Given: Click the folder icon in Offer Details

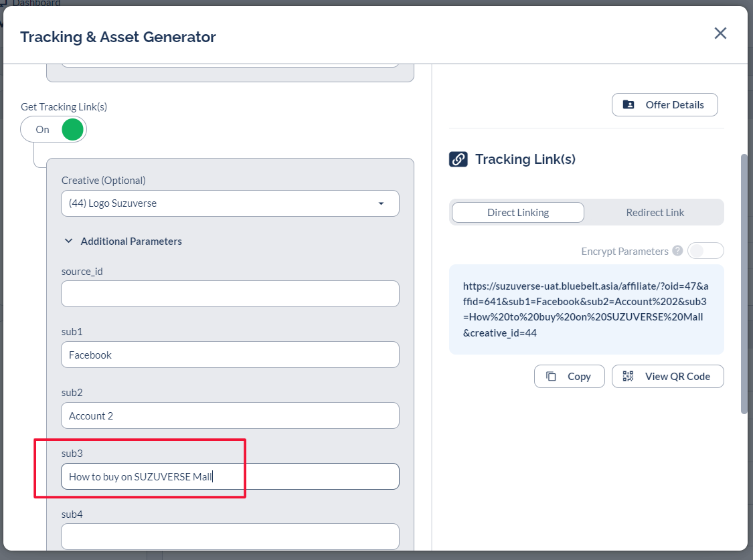Looking at the screenshot, I should click(x=629, y=105).
